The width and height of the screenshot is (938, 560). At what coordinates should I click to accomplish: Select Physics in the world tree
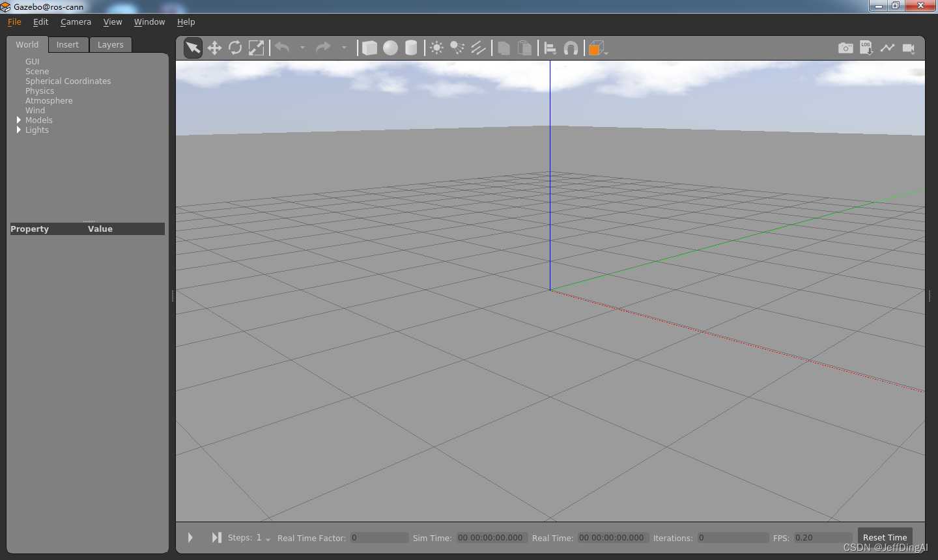40,91
